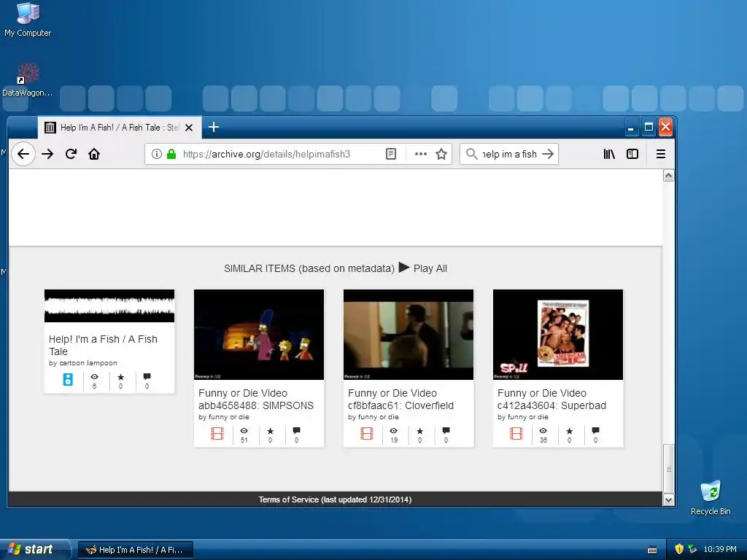
Task: Open 'Funny or Die Video c412a43604: Superbad' link
Action: [551, 399]
